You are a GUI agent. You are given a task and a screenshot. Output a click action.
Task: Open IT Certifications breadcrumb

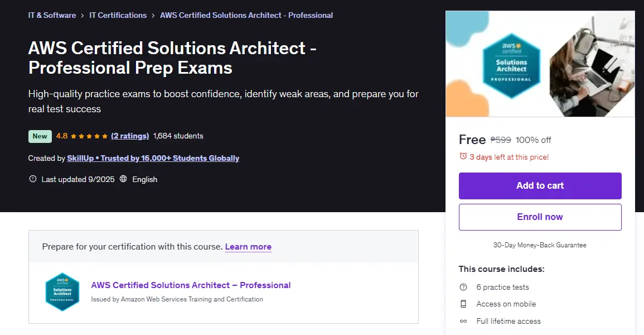(118, 15)
